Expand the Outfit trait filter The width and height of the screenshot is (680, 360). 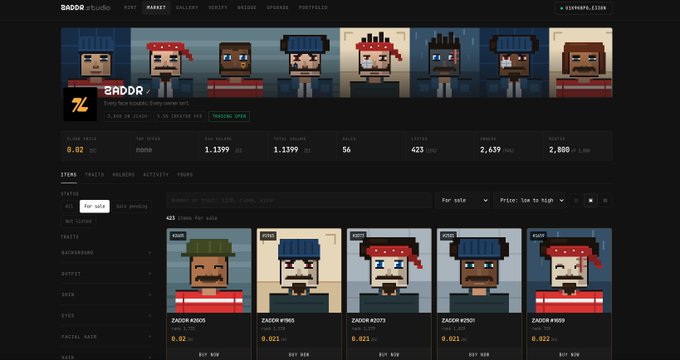tap(106, 274)
